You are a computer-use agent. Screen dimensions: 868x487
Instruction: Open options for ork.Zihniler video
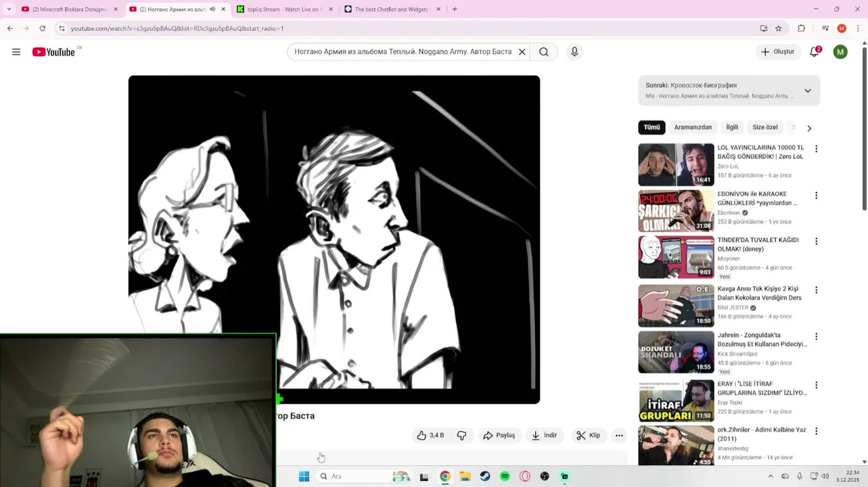[x=816, y=431]
